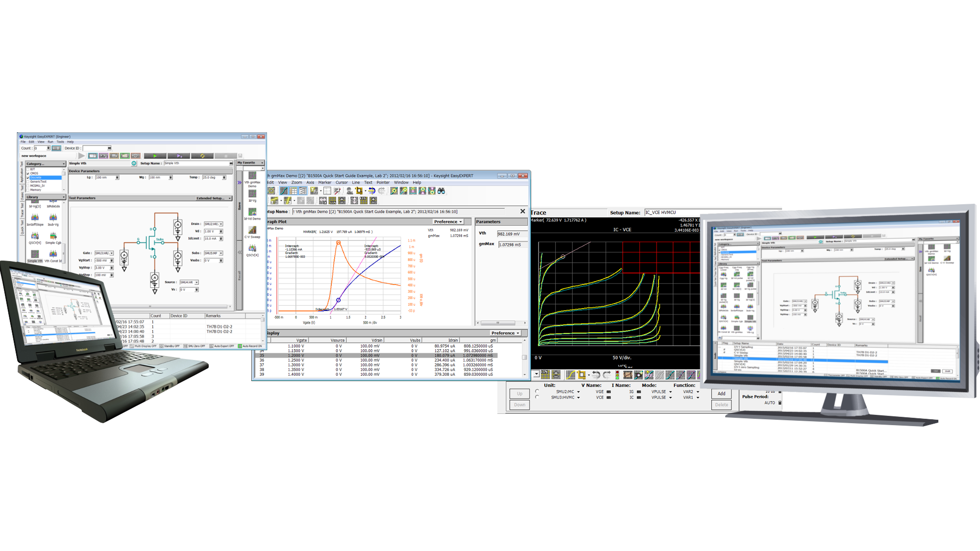Click the blue info icon beside Simple Vth
This screenshot has height=551, width=980.
point(134,163)
